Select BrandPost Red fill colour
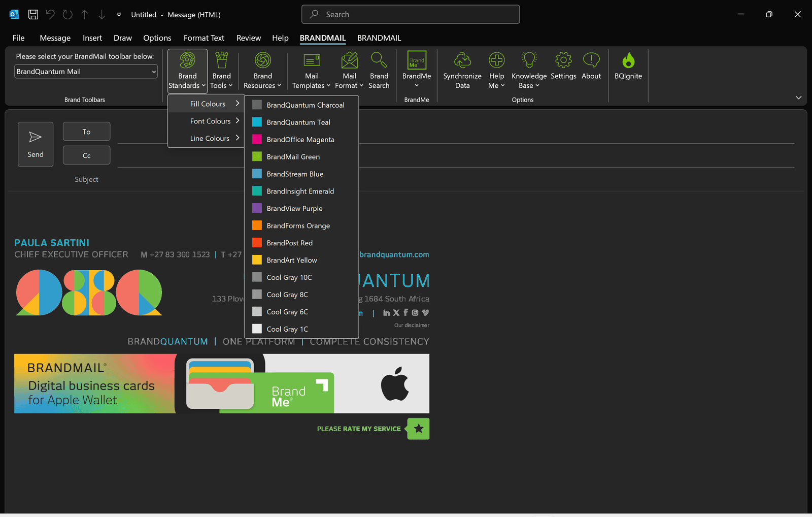The width and height of the screenshot is (812, 517). 301,243
